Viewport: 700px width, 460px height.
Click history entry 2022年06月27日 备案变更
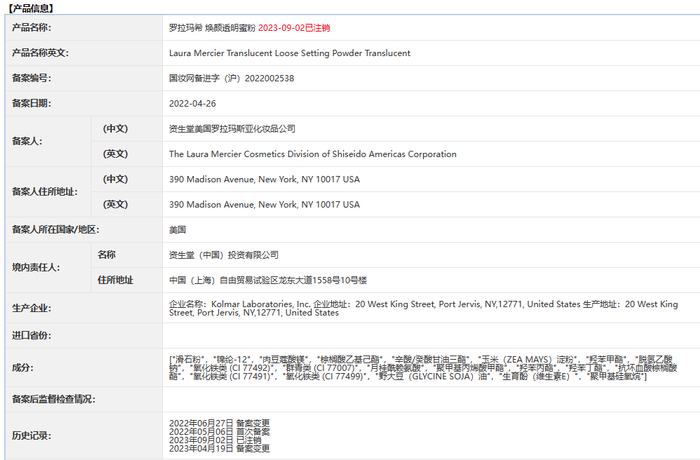click(x=219, y=422)
